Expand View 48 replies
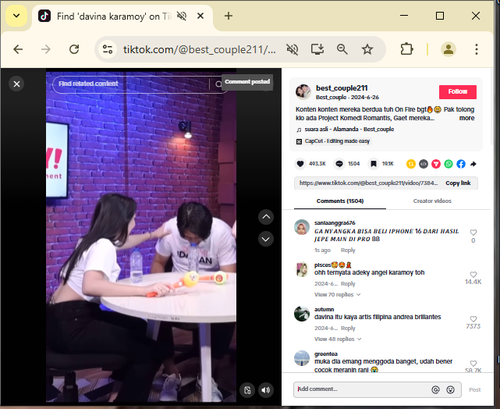 coord(337,339)
